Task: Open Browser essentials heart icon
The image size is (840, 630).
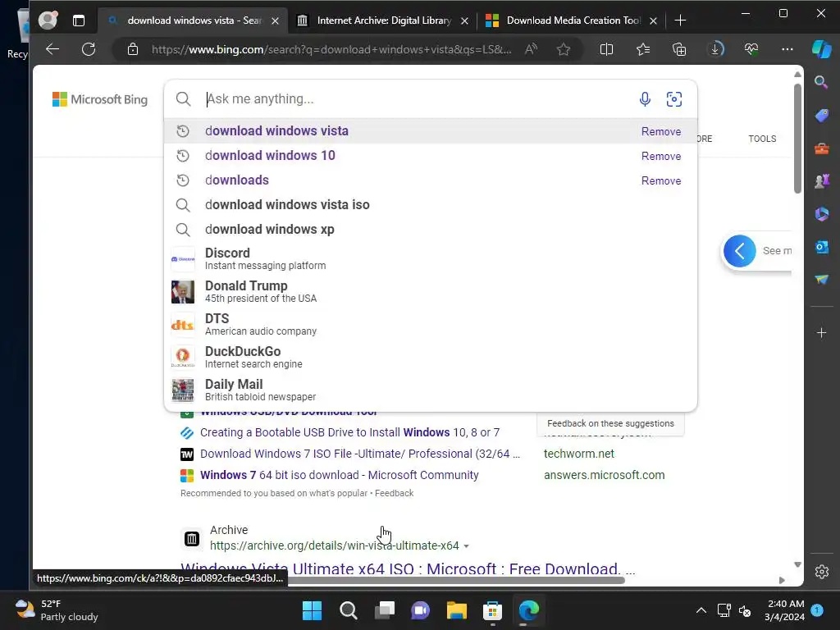Action: pyautogui.click(x=751, y=49)
